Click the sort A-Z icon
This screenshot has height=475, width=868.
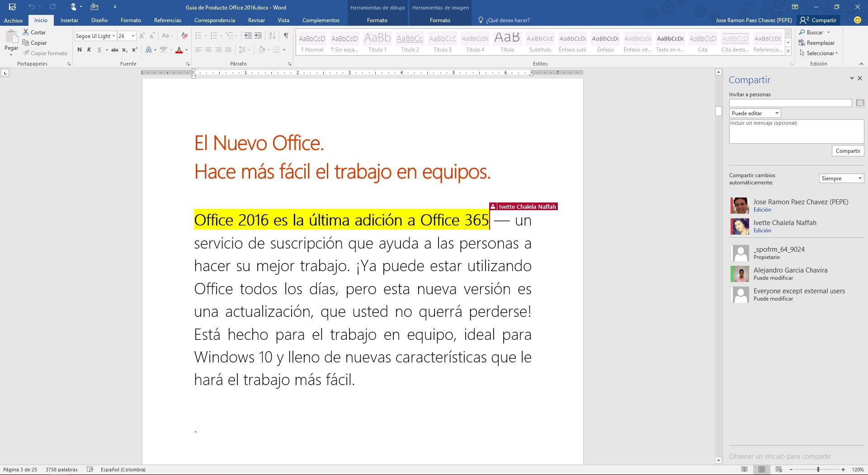coord(272,36)
